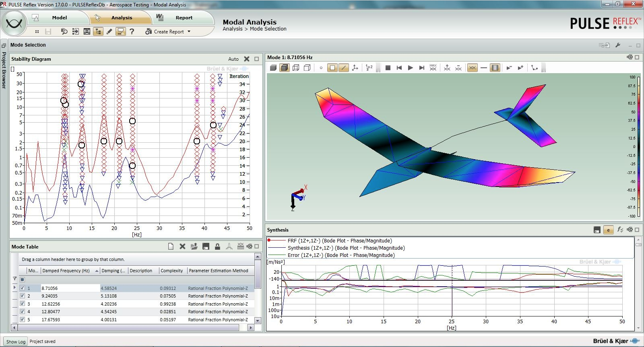
Task: Toggle the checkbox for mode 4 row
Action: tap(23, 312)
